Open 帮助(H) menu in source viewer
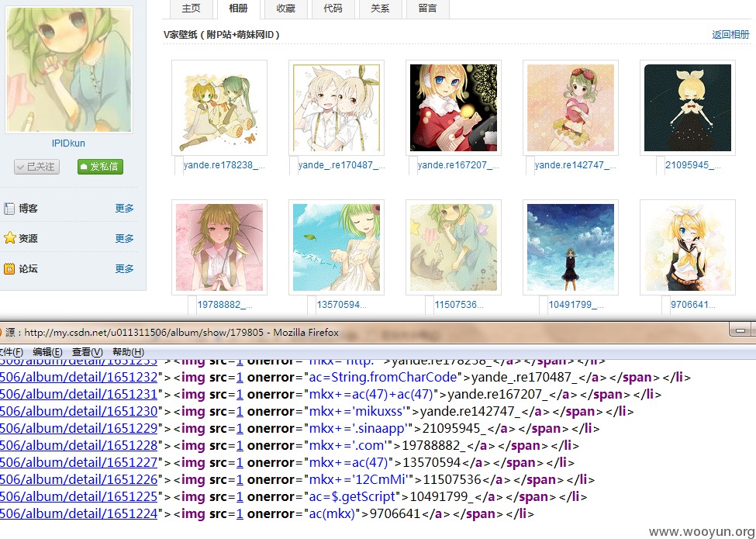Image resolution: width=756 pixels, height=539 pixels. [128, 352]
